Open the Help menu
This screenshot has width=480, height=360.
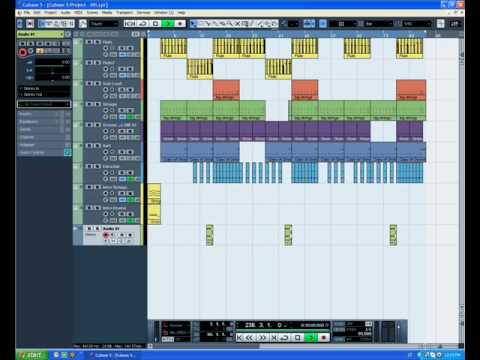181,13
